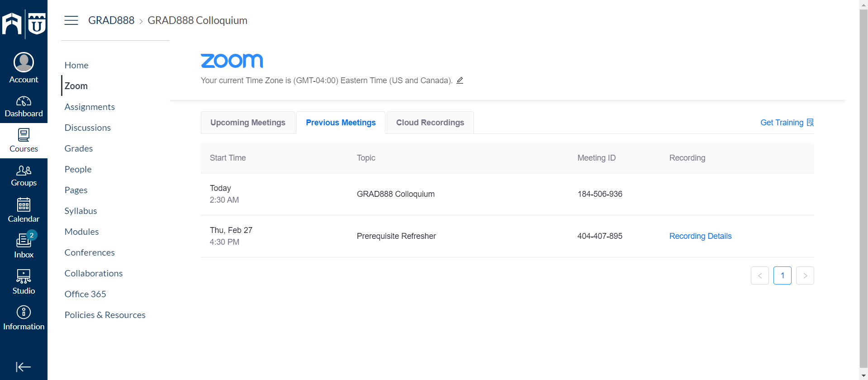Screen dimensions: 868x380
Task: Open the Inbox icon with badge
Action: point(24,240)
